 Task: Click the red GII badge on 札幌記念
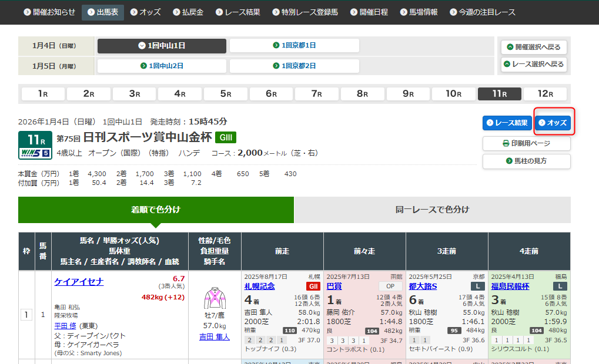pos(313,286)
